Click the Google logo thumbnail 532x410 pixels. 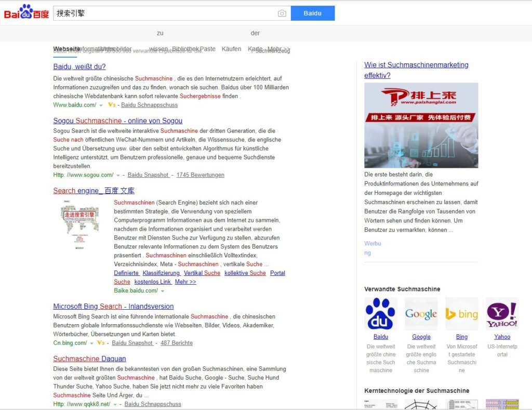[421, 314]
